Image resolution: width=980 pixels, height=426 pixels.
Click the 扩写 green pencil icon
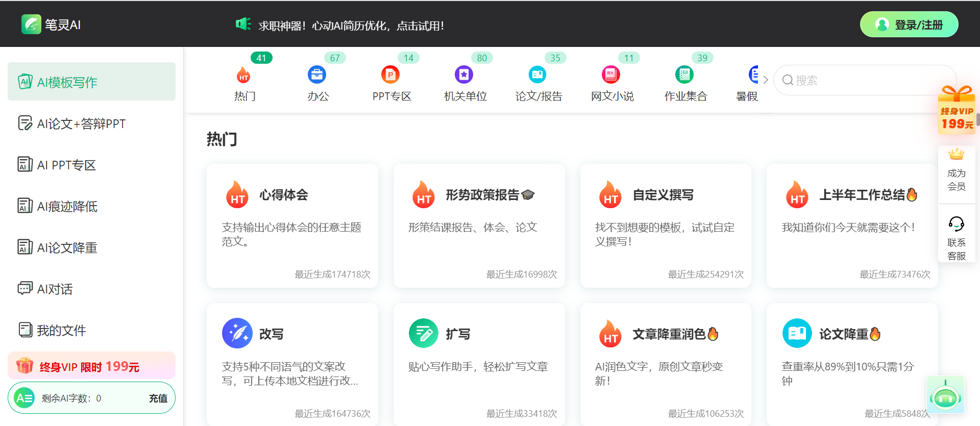[424, 333]
